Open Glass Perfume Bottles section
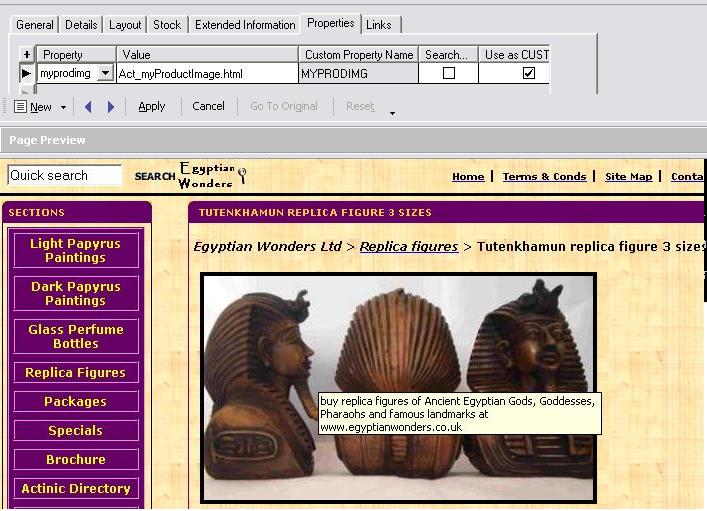The width and height of the screenshot is (707, 511). [76, 336]
